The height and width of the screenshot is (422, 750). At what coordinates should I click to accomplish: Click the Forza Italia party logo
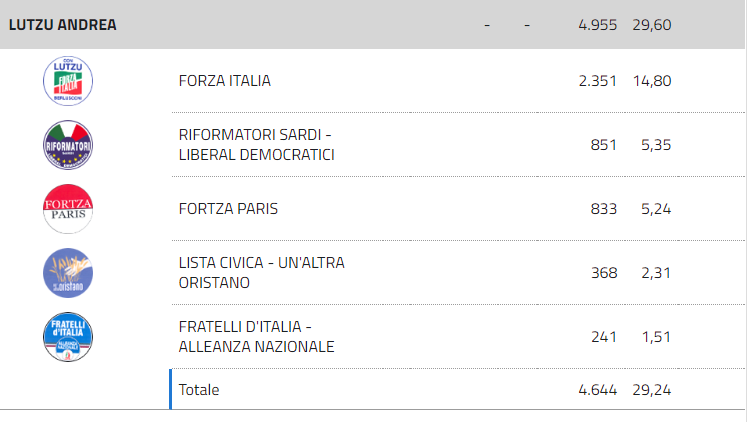pos(68,81)
